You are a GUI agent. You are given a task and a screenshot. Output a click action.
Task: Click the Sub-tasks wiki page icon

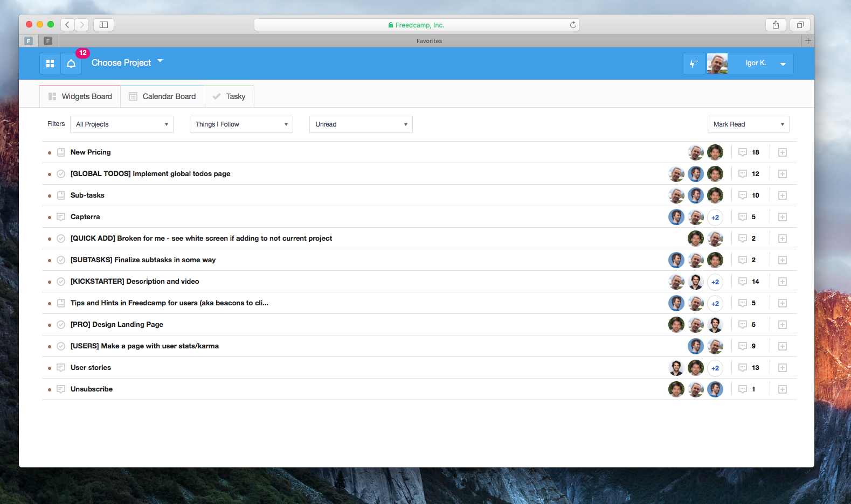(61, 195)
